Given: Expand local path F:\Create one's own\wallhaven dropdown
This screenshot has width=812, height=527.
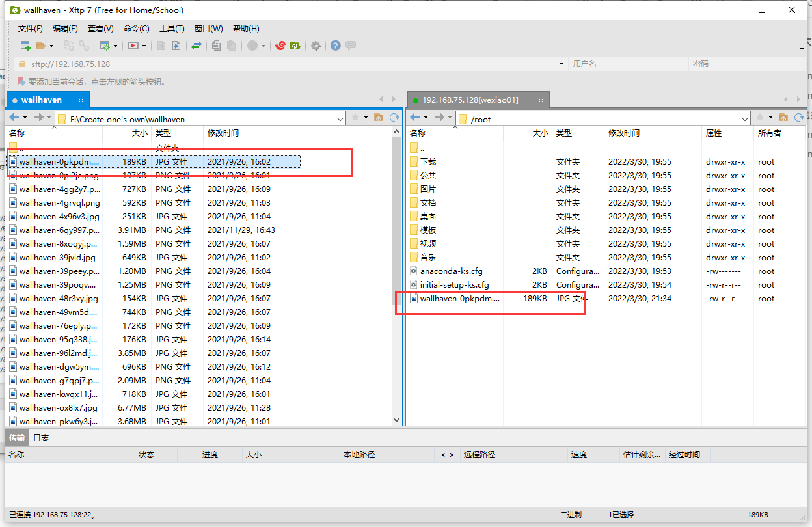Looking at the screenshot, I should (x=341, y=119).
